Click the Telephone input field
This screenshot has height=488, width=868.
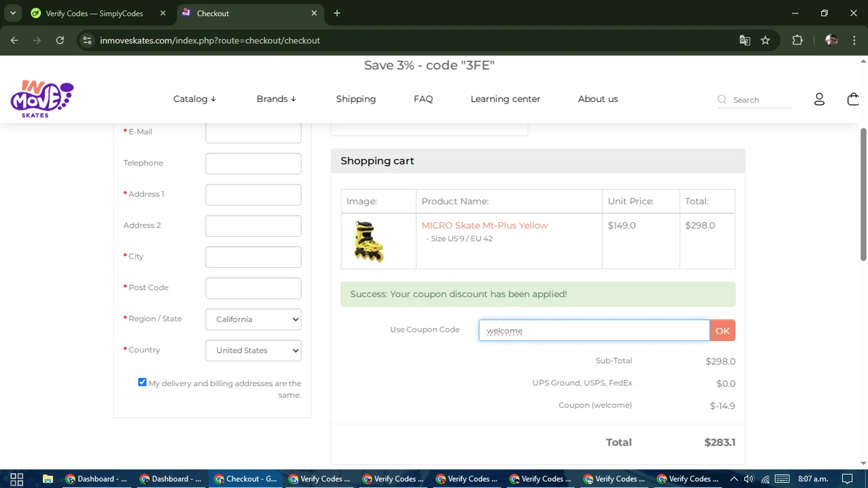point(253,164)
